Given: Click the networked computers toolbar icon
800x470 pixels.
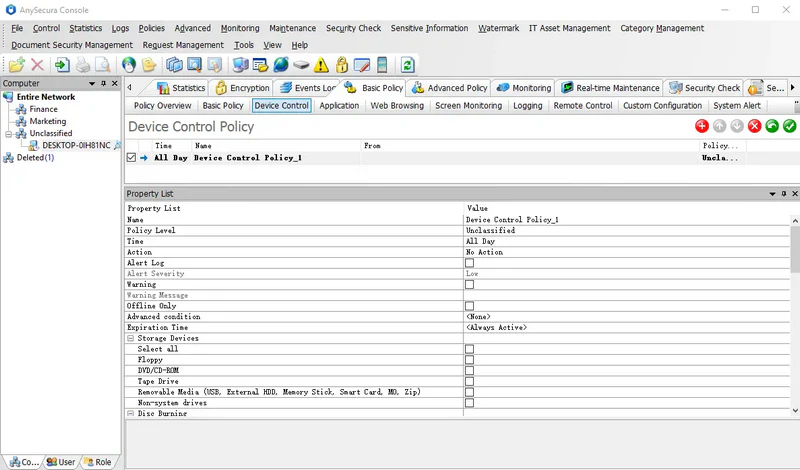Looking at the screenshot, I should 240,65.
